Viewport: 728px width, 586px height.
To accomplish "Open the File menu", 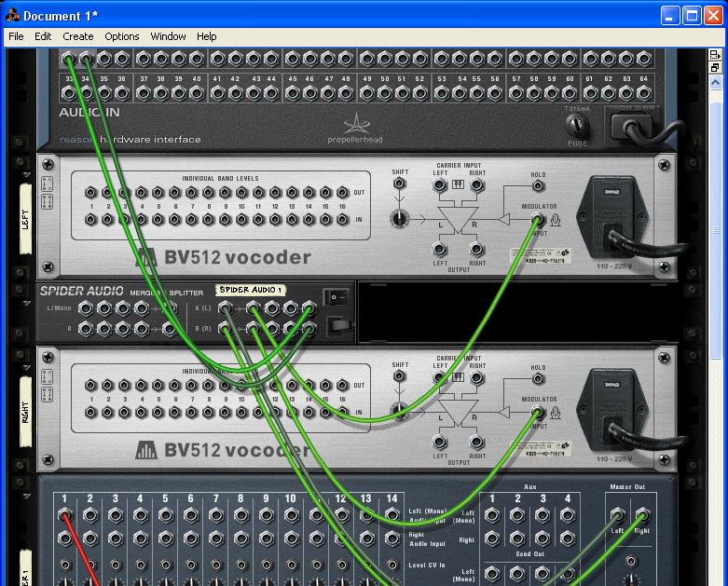I will [16, 36].
